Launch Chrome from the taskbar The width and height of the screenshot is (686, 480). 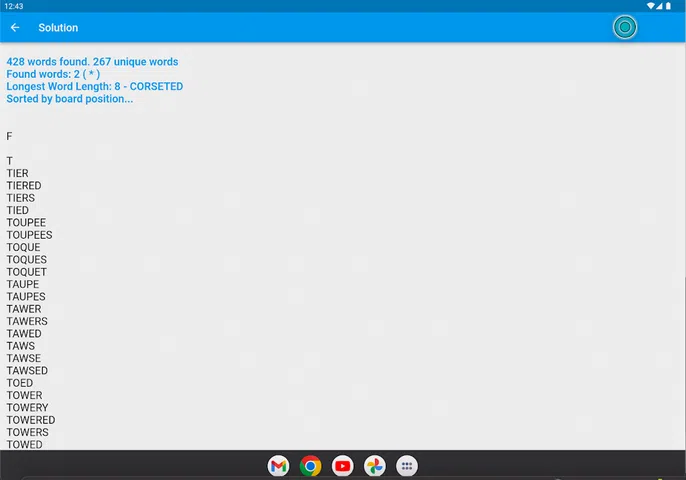coord(311,466)
